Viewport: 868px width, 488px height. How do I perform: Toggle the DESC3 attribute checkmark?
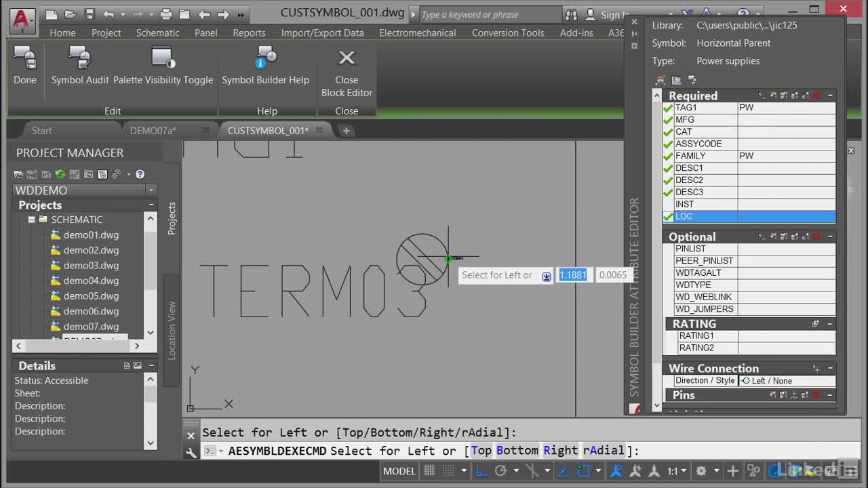coord(668,192)
